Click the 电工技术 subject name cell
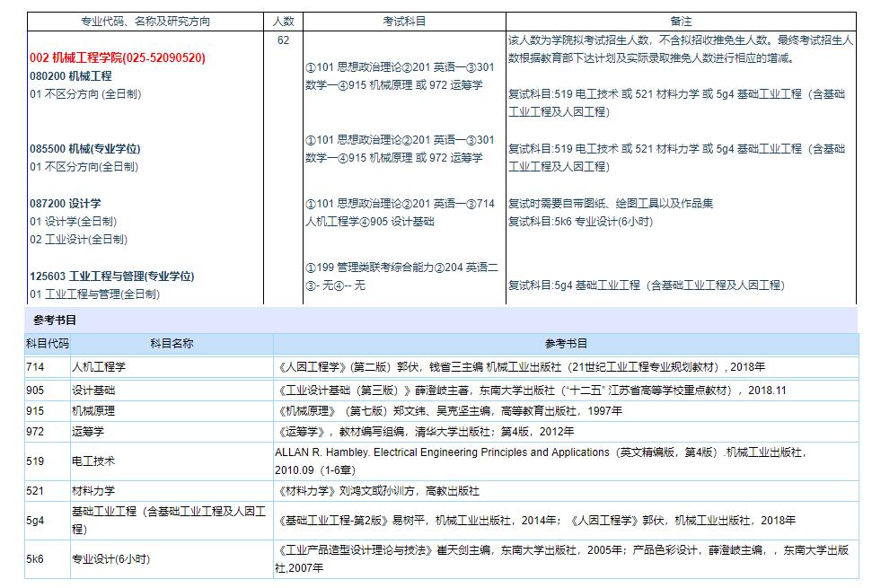872x588 pixels. tap(93, 461)
